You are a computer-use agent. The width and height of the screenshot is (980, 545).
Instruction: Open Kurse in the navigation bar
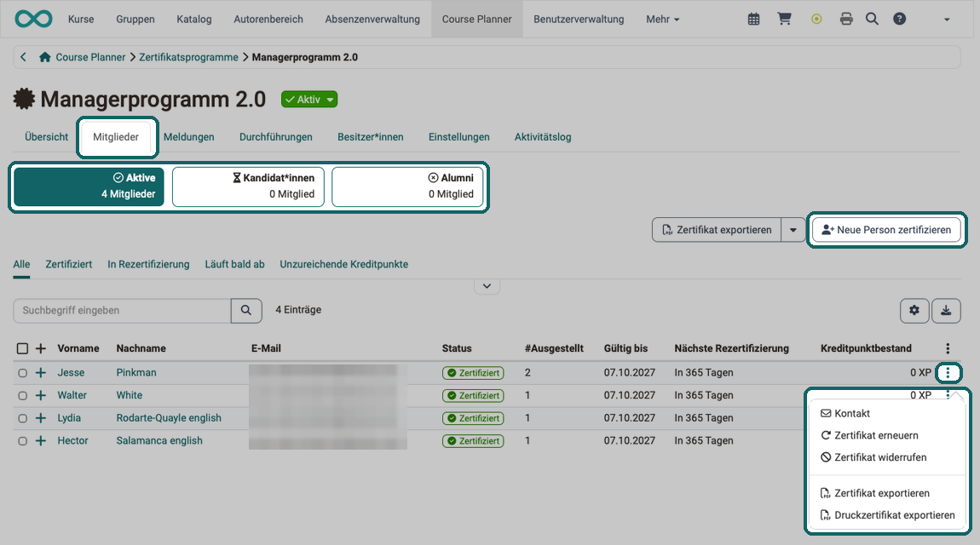pyautogui.click(x=81, y=20)
